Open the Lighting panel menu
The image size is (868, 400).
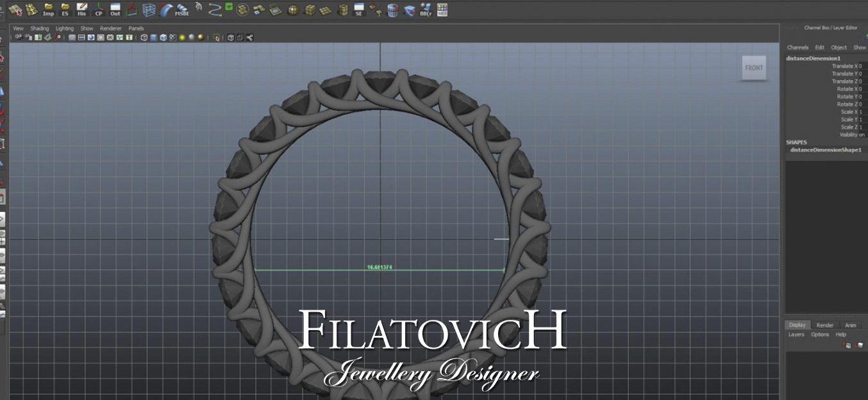tap(65, 28)
